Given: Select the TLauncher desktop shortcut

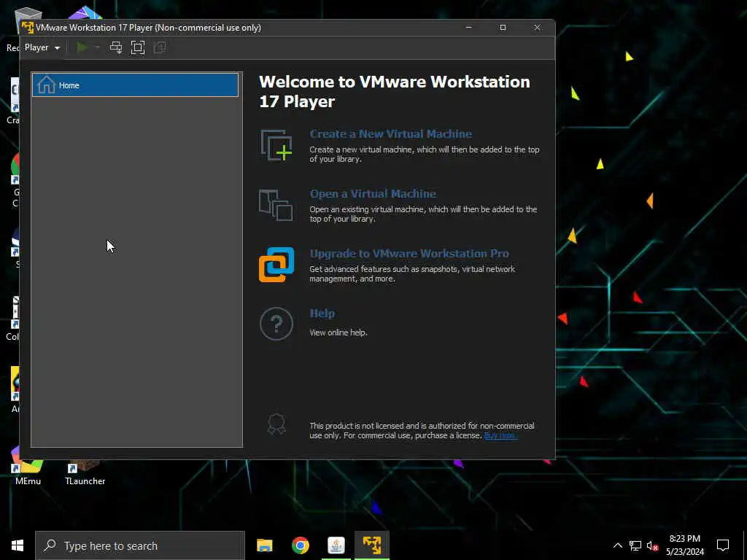Looking at the screenshot, I should (85, 472).
